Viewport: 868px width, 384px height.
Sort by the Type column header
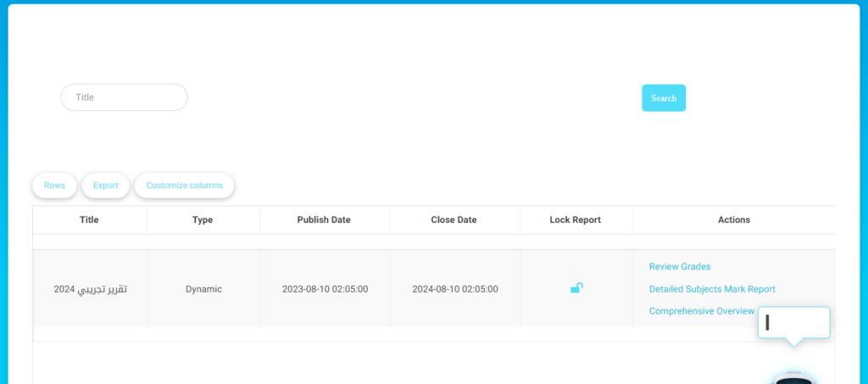(x=203, y=220)
